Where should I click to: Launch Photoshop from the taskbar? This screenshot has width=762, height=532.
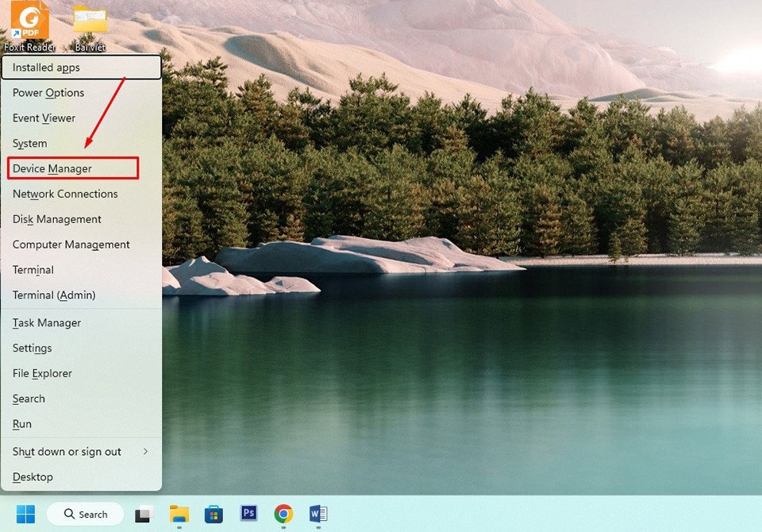pyautogui.click(x=248, y=514)
